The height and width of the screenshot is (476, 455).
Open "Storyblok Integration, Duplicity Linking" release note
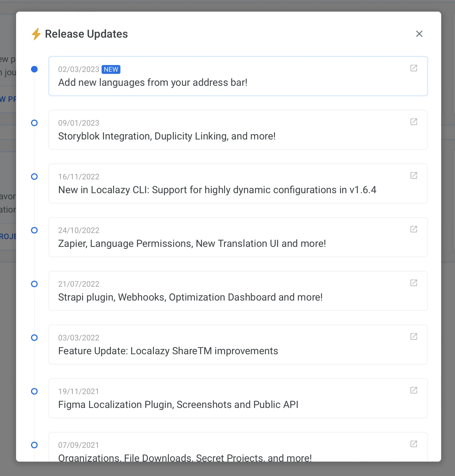[x=167, y=136]
